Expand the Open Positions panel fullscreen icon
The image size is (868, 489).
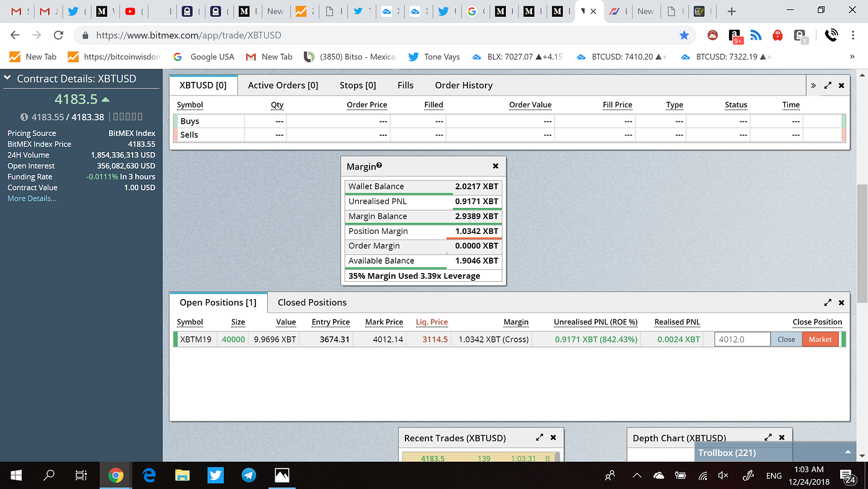(828, 303)
